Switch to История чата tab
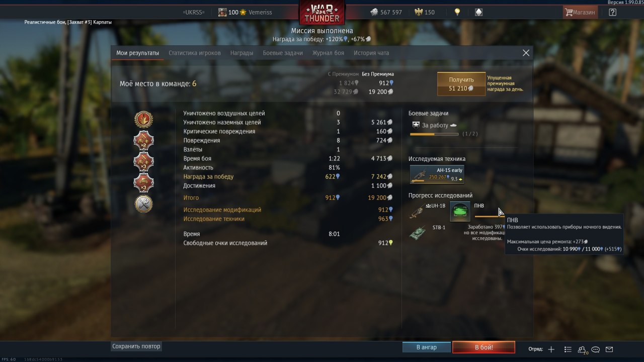 tap(371, 53)
